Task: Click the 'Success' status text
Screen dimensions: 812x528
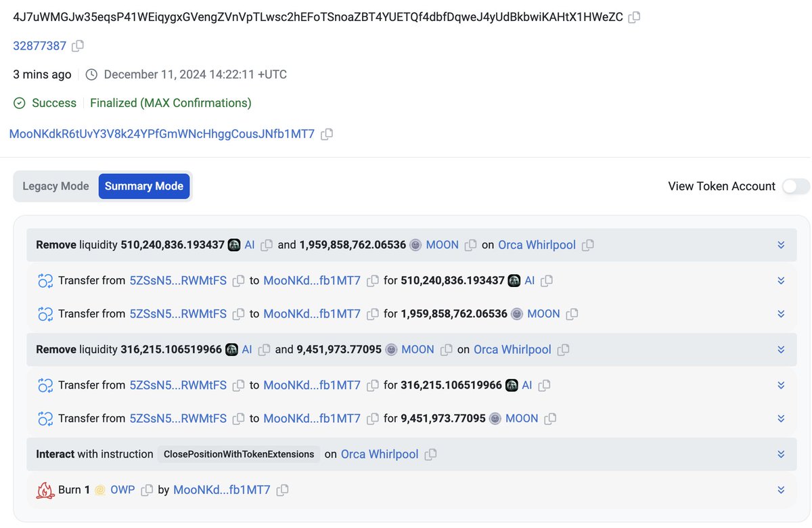Action: click(54, 103)
